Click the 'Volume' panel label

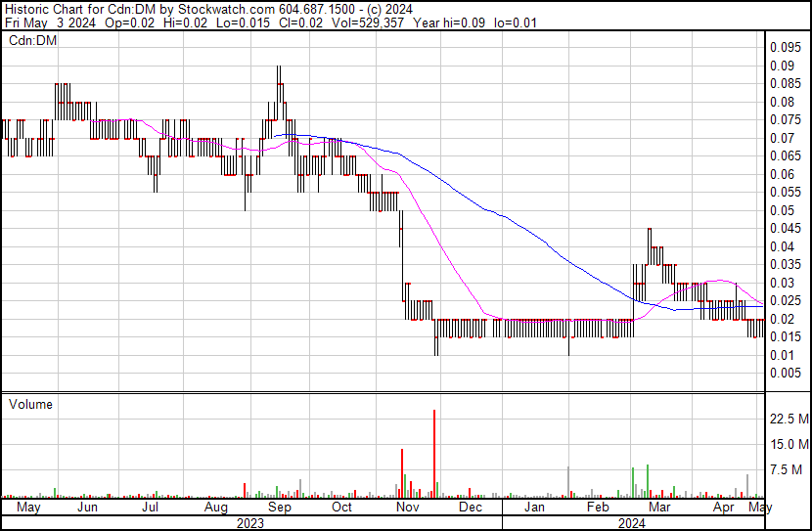coord(30,404)
